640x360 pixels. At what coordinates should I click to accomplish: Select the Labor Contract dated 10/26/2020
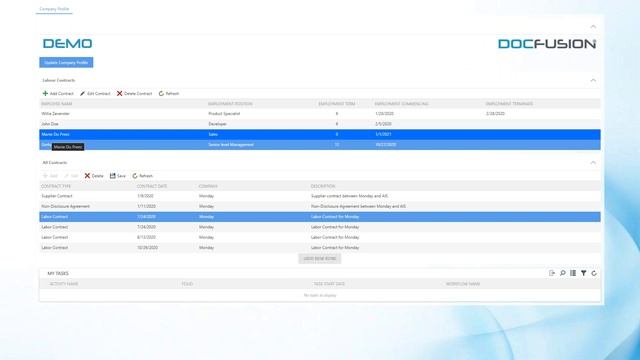pyautogui.click(x=320, y=247)
